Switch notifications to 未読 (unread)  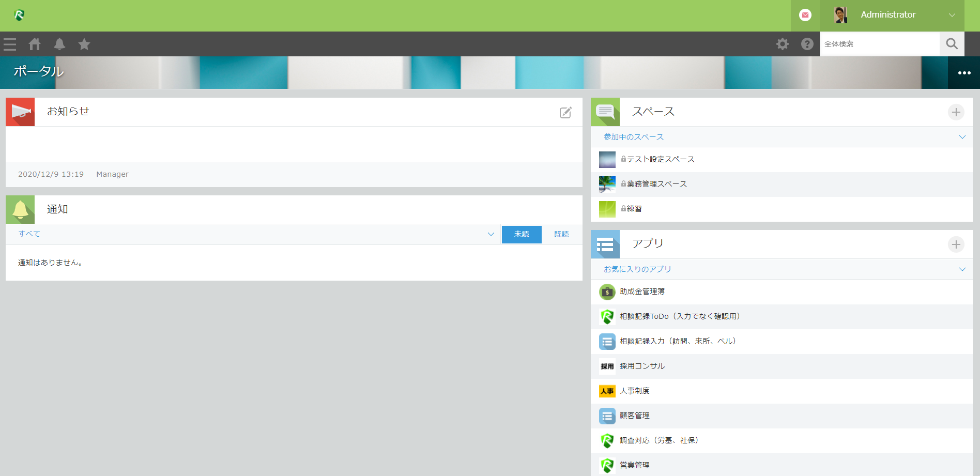(522, 235)
